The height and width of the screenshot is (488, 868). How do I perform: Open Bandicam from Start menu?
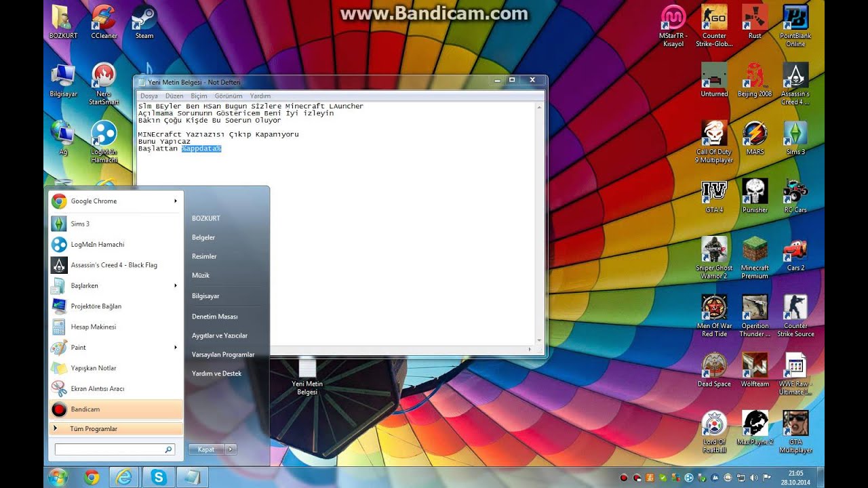pos(117,409)
